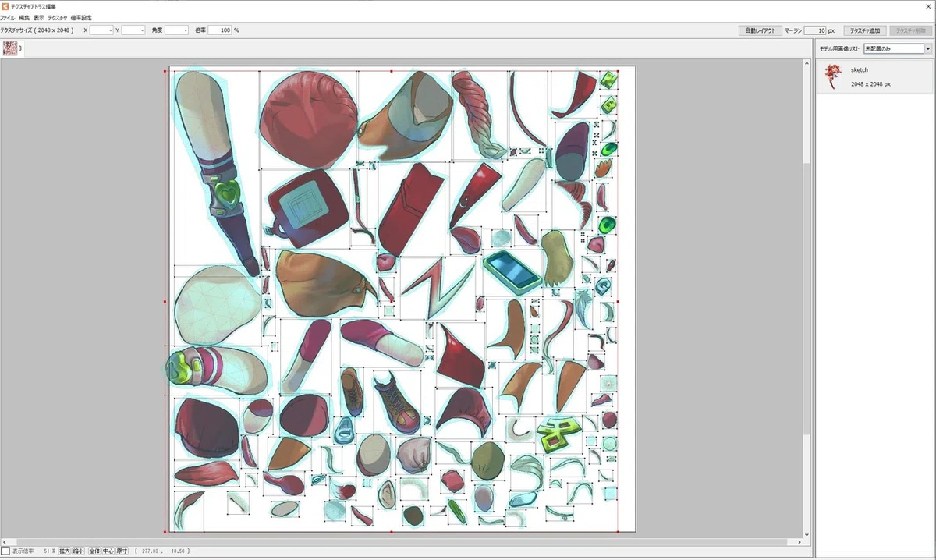Click the マージン field showing 10

[815, 30]
